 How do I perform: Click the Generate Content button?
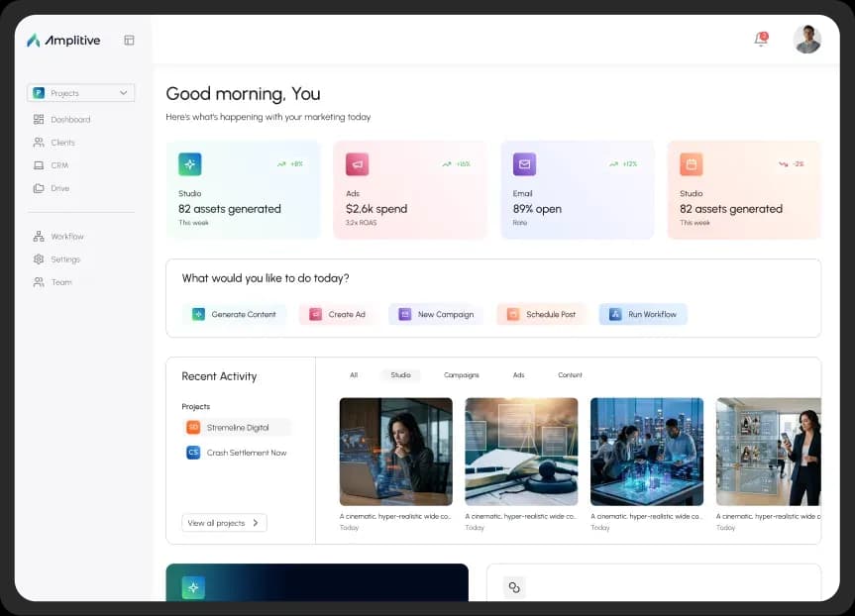[235, 314]
